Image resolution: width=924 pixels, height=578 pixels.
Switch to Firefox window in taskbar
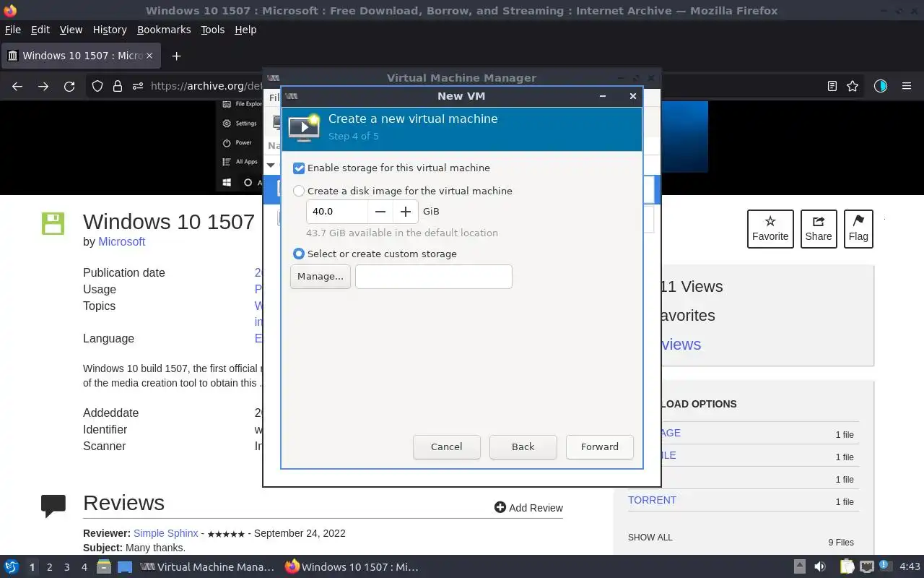[352, 567]
